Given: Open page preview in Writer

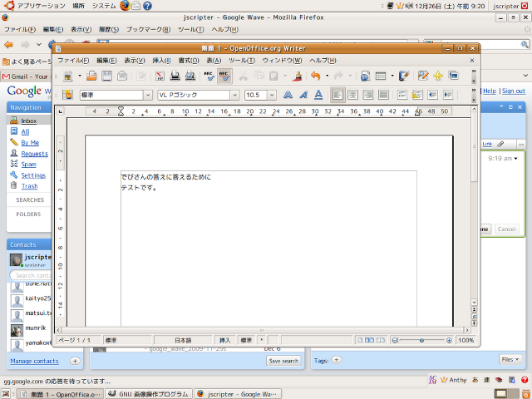Looking at the screenshot, I should (x=190, y=76).
